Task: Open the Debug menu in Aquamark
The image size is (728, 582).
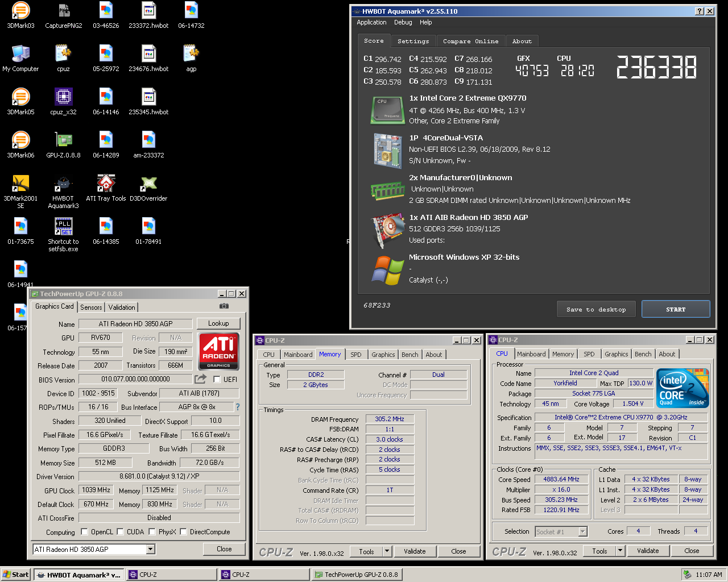Action: point(403,23)
